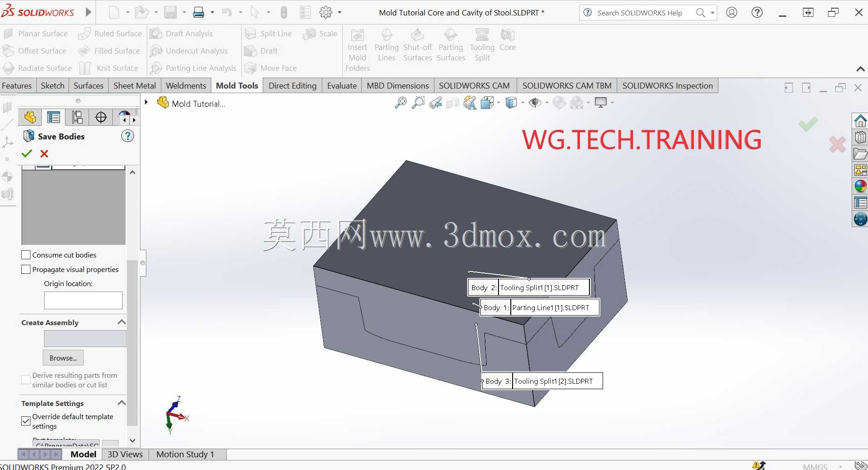Open Section View tool in view toolbar
Image resolution: width=868 pixels, height=470 pixels.
tap(453, 103)
